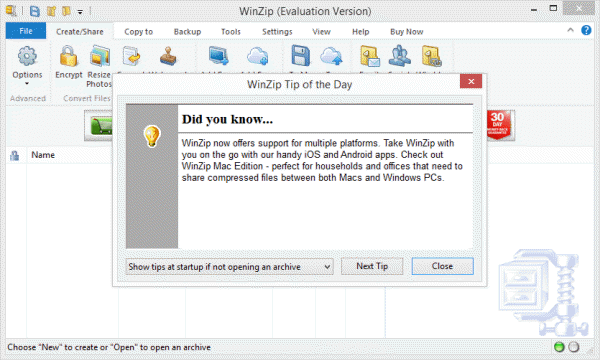600x360 pixels.
Task: Select the Create/Share ribbon tab
Action: point(80,31)
